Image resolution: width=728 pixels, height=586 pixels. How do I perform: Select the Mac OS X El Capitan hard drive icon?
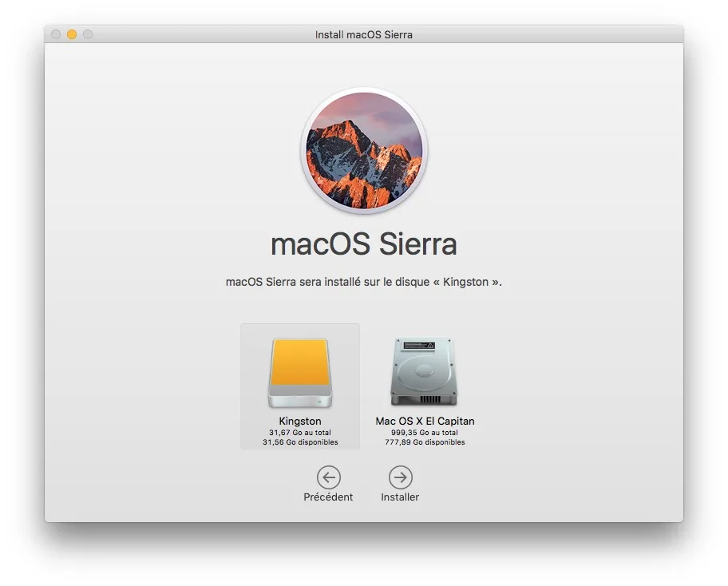pyautogui.click(x=423, y=370)
